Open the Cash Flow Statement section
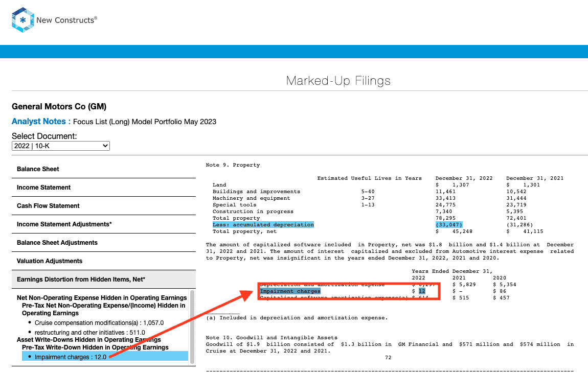588x373 pixels. [x=104, y=206]
